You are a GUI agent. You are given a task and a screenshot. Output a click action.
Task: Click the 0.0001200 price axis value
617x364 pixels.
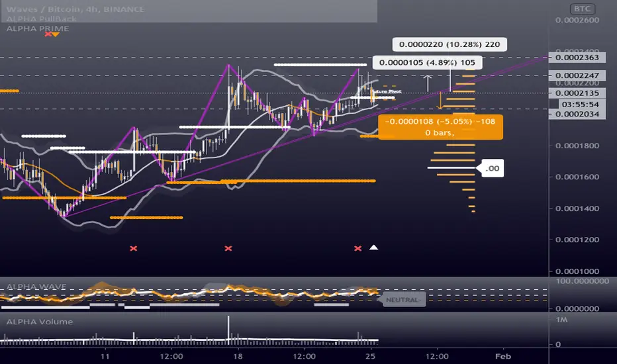tap(577, 240)
